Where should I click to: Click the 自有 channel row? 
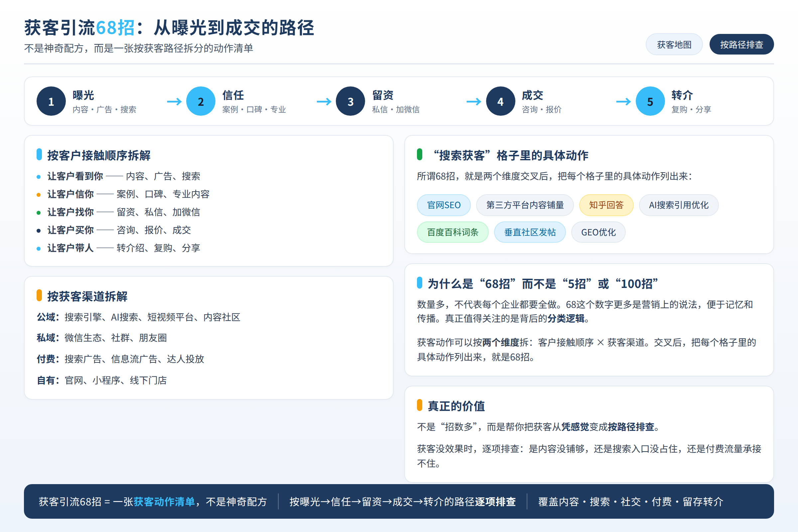pos(102,380)
